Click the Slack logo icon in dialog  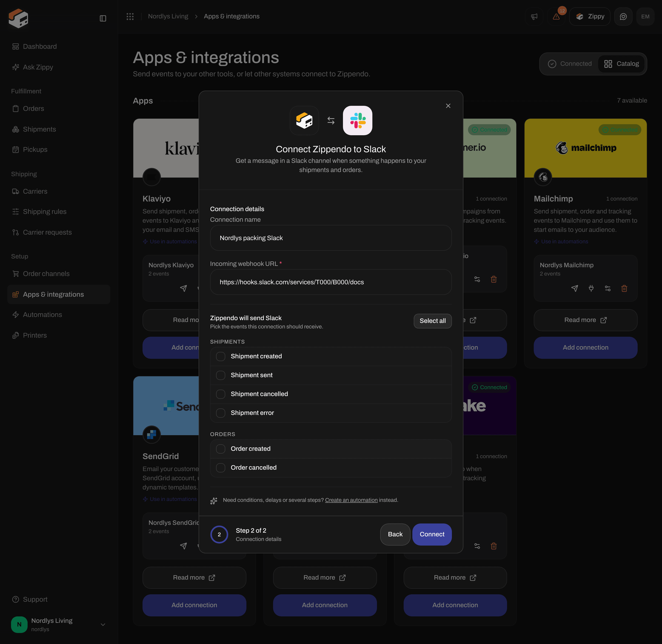click(x=357, y=121)
